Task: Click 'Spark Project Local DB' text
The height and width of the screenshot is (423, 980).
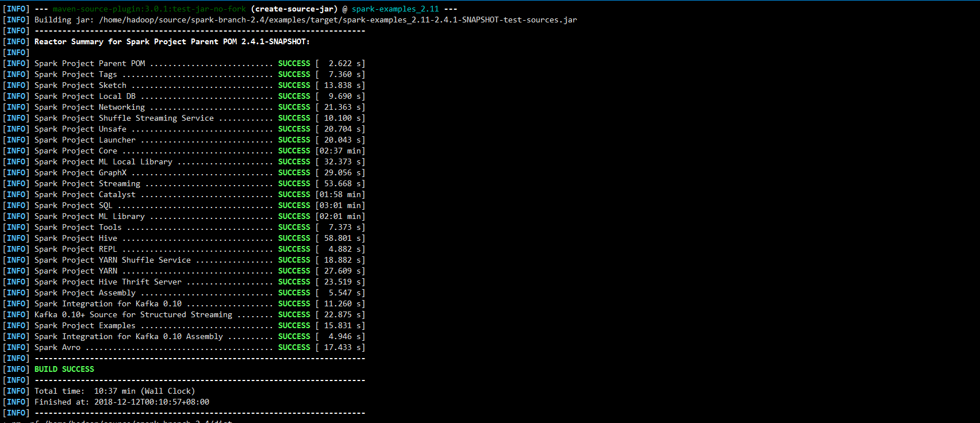Action: click(85, 97)
